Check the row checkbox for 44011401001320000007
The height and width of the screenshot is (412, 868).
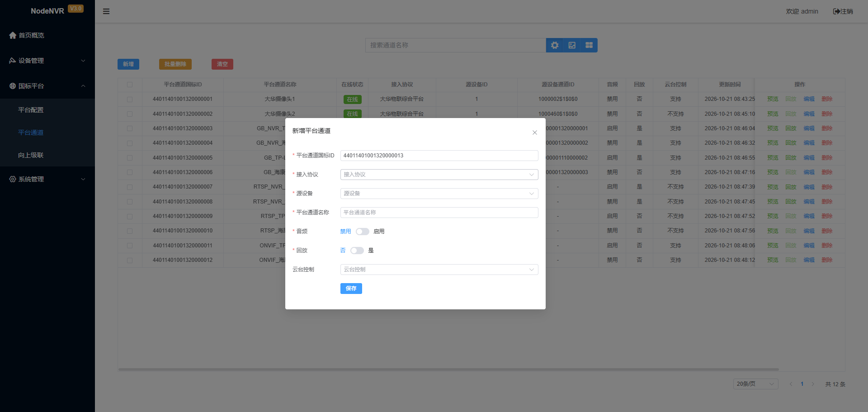[130, 187]
